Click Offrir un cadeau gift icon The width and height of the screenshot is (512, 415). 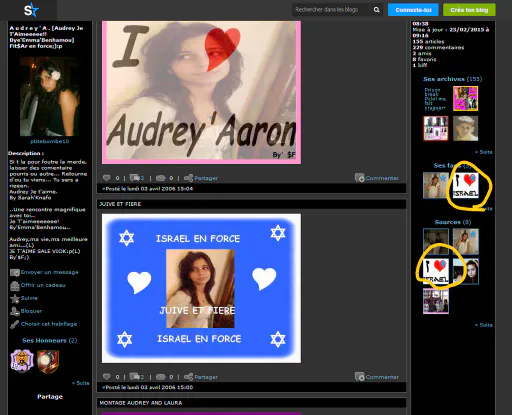(15, 286)
